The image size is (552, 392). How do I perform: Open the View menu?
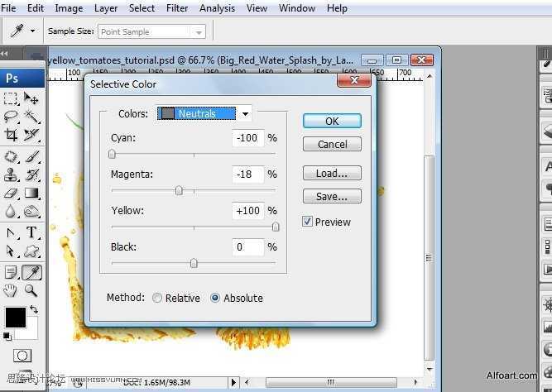[257, 7]
